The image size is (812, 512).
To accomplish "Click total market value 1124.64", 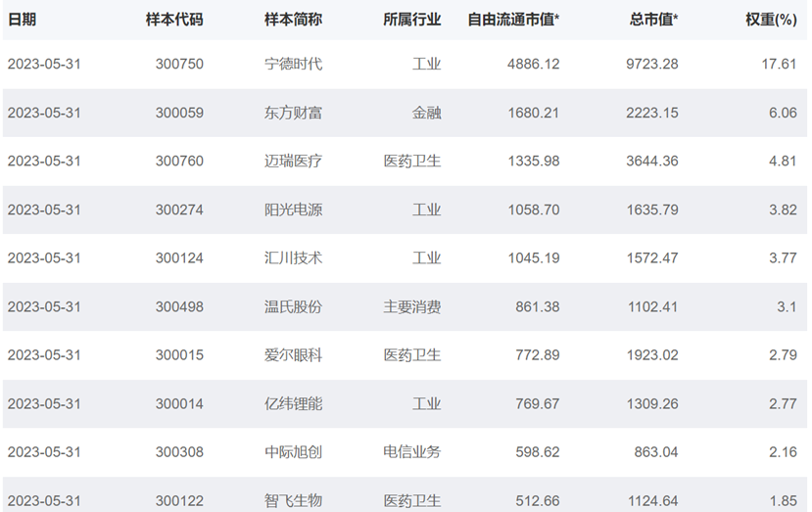I will [652, 500].
